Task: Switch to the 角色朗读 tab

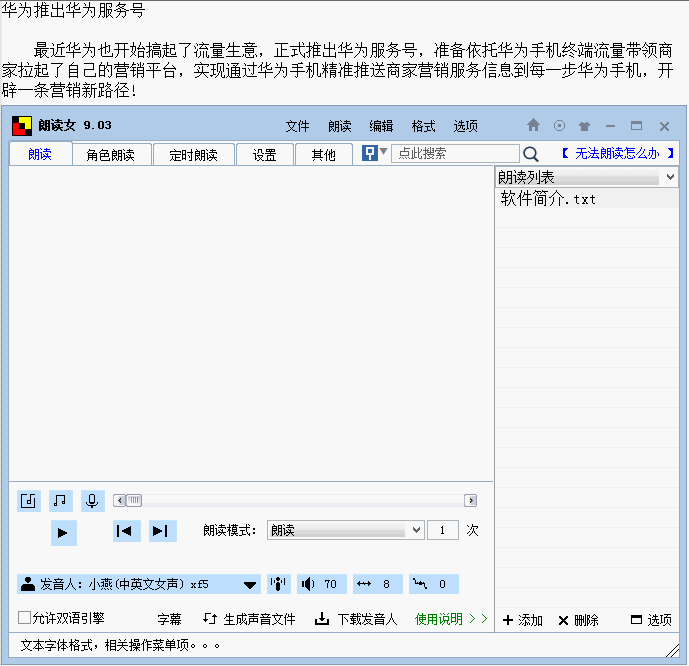Action: coord(111,155)
